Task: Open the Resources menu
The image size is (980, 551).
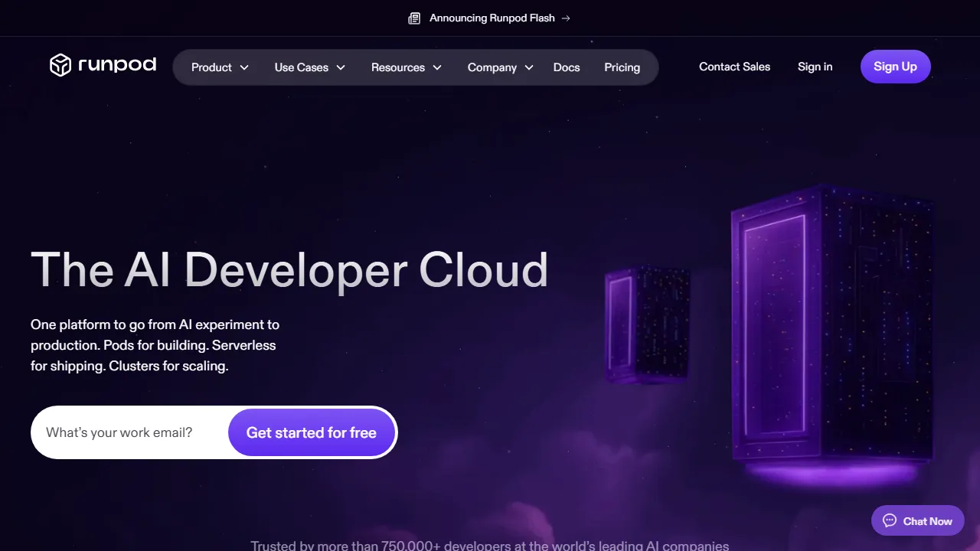Action: tap(407, 67)
